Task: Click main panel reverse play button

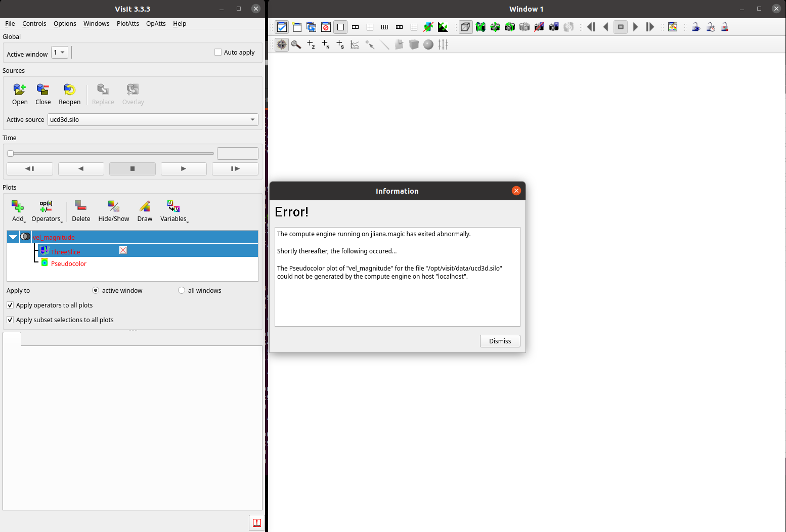Action: pyautogui.click(x=81, y=168)
